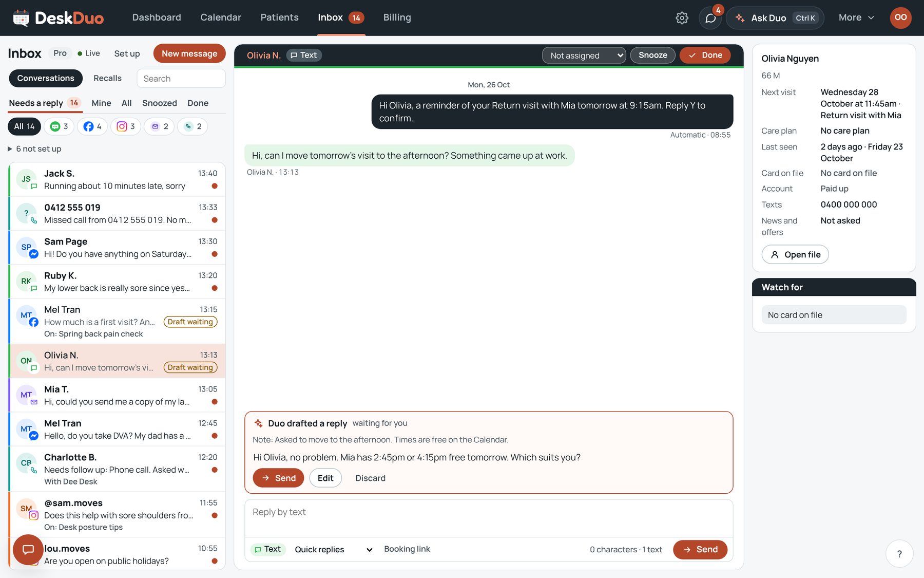Switch to the Recalls tab
The width and height of the screenshot is (924, 578).
coord(107,78)
